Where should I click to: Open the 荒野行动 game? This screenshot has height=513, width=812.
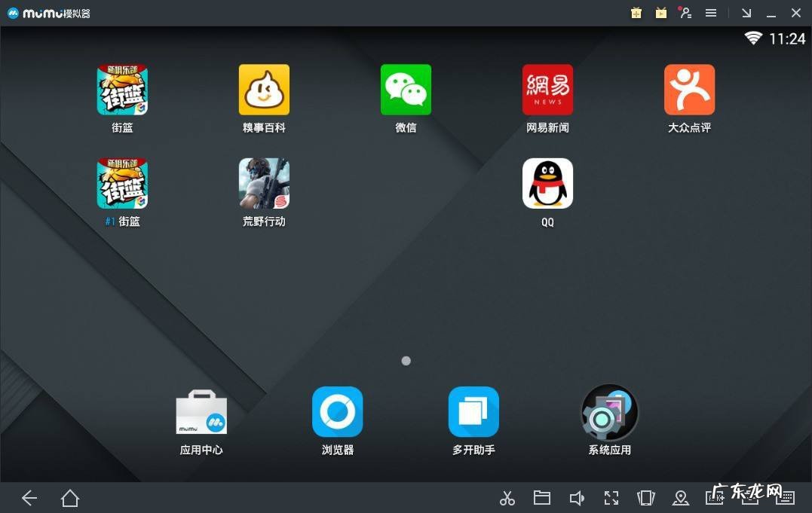[x=264, y=183]
